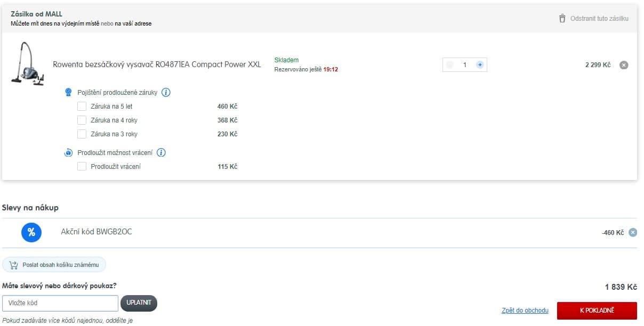Screen dimensions: 644x326
Task: Click the extended return arrow icon
Action: click(x=68, y=153)
